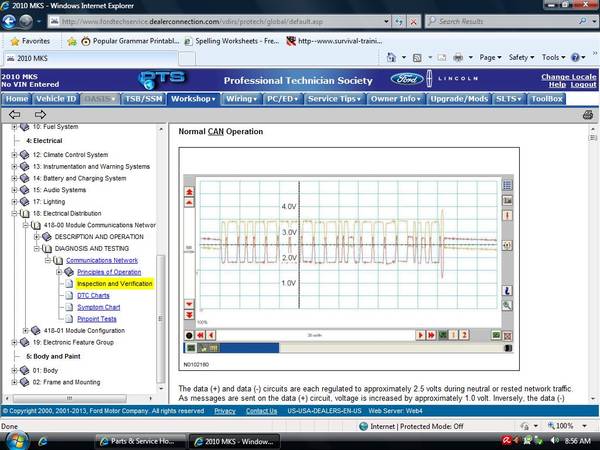Select DESCRIPTION AND OPERATION tree item
The width and height of the screenshot is (600, 450).
tap(99, 237)
